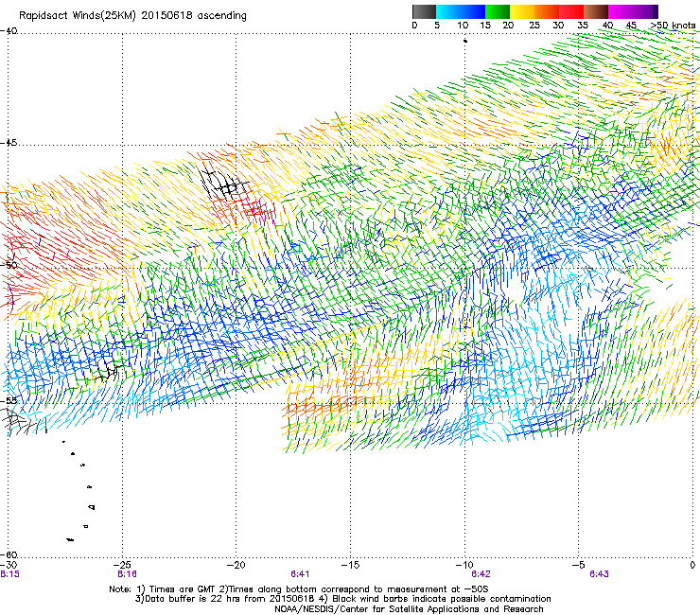Click the brown 35–40 knots legend segment
700x615 pixels.
coord(596,11)
